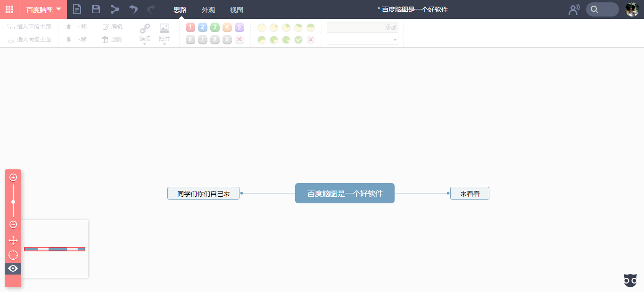Click the owl feedback icon
This screenshot has height=292, width=644.
pyautogui.click(x=630, y=280)
